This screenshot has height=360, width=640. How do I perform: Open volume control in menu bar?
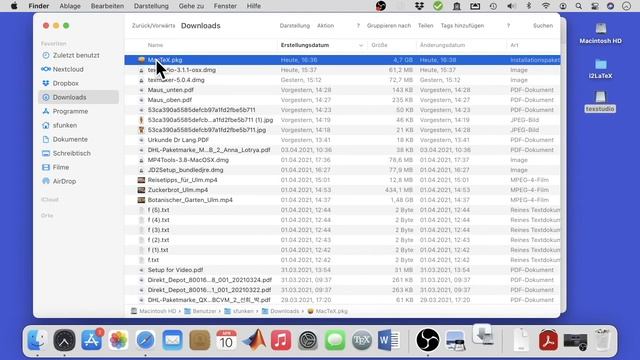click(x=511, y=6)
